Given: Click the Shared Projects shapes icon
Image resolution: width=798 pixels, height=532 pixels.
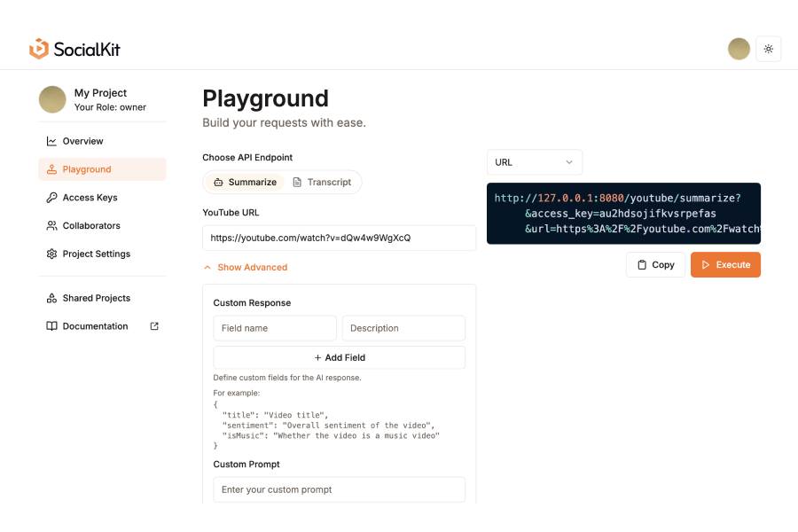Looking at the screenshot, I should 51,298.
